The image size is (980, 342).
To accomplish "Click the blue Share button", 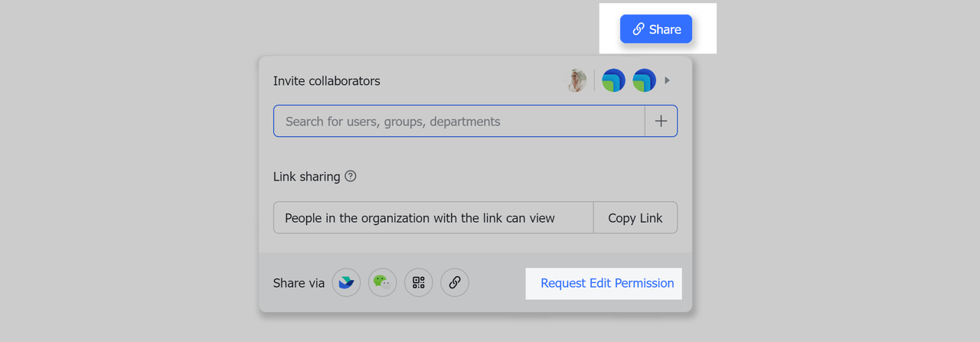I will [x=656, y=29].
